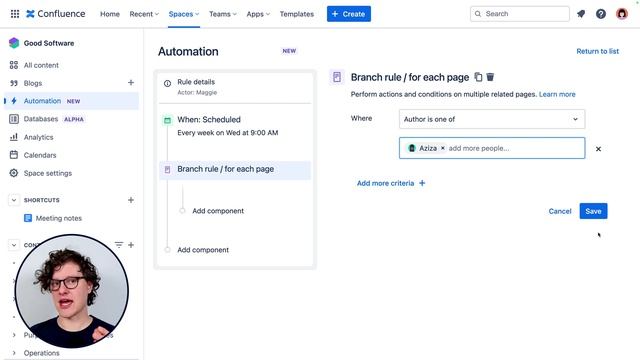Click the Blogs quote icon
Viewport: 640px width, 360px height.
[14, 83]
